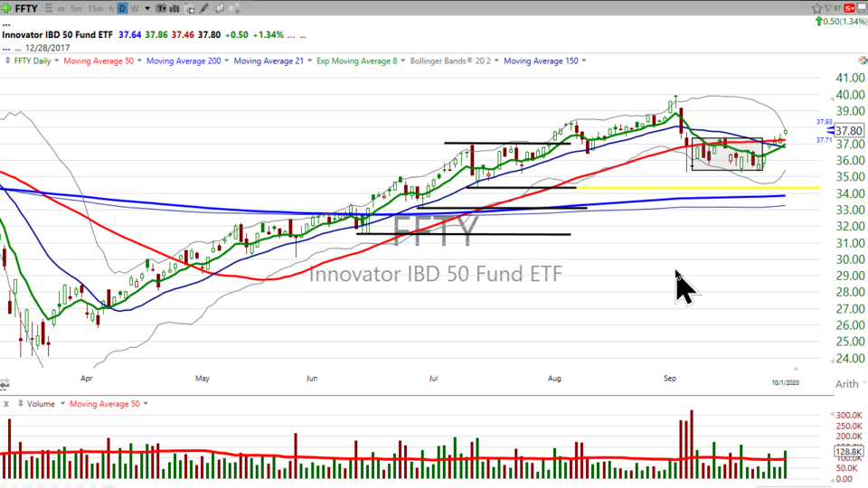Click the FFTY ticker symbol field

[26, 8]
